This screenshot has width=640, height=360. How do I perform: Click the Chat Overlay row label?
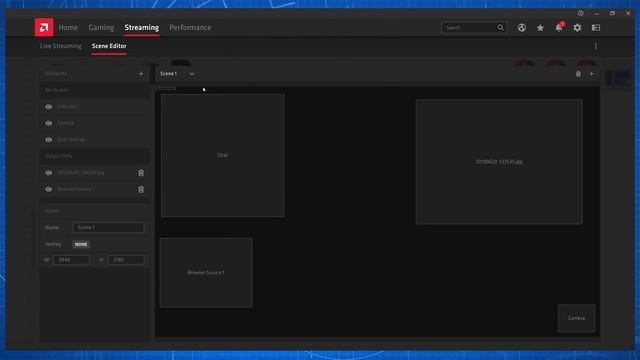71,140
